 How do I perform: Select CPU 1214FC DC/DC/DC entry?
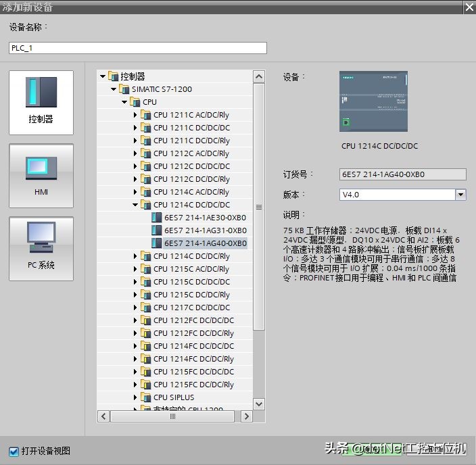click(x=193, y=346)
